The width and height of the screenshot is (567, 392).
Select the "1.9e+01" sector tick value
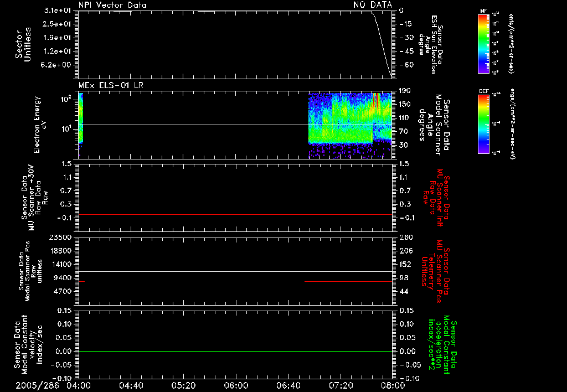coord(58,38)
